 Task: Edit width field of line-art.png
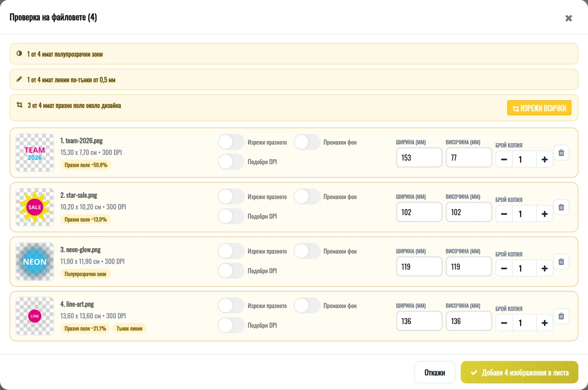[419, 322]
